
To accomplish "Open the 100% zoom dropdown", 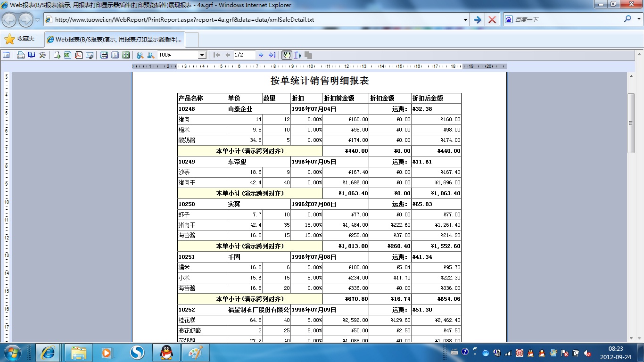I will (x=202, y=55).
